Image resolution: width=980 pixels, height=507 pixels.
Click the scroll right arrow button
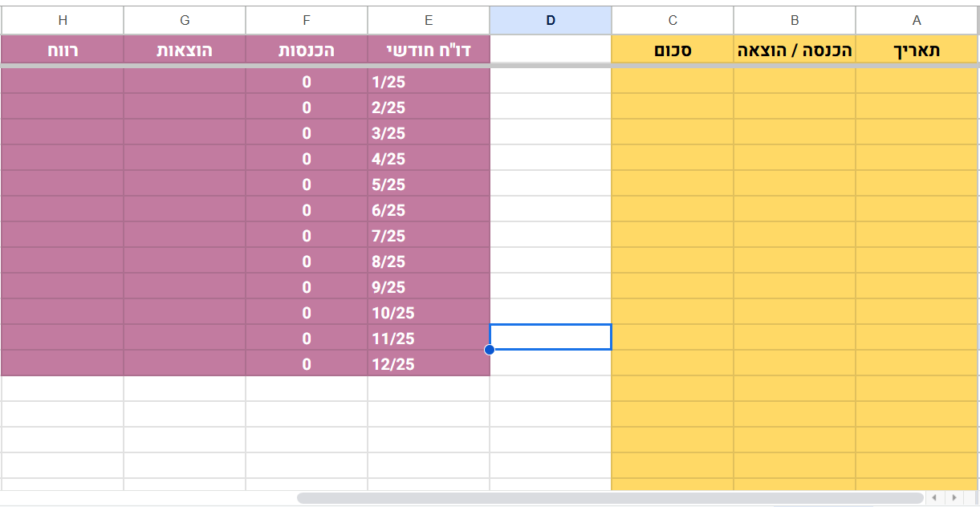coord(954,498)
